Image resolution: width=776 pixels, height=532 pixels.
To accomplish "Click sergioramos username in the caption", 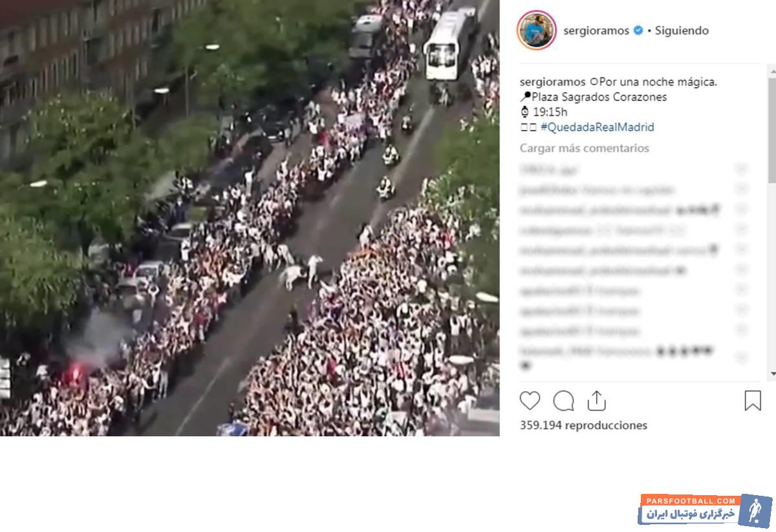I will coord(553,82).
